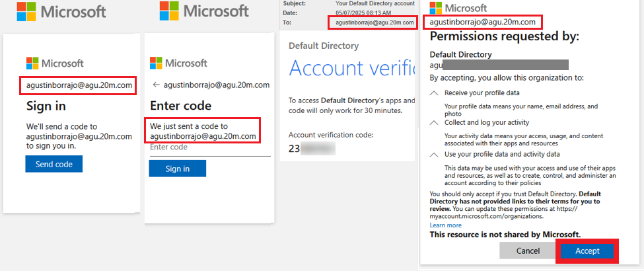
Task: Select the 'We just sent a code to' text
Action: click(189, 126)
